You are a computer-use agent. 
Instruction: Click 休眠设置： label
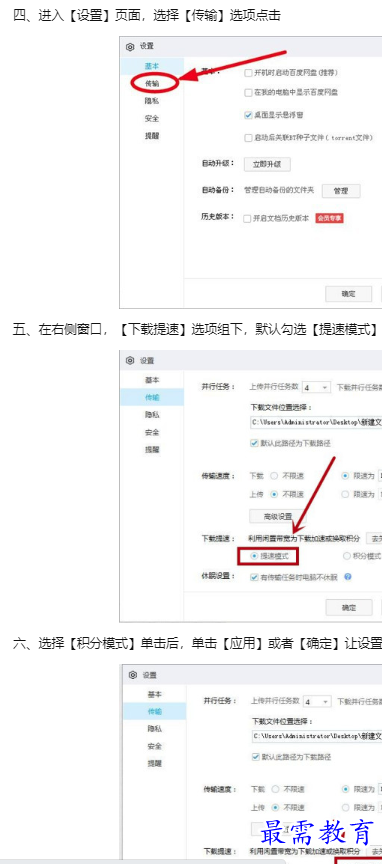tap(218, 576)
